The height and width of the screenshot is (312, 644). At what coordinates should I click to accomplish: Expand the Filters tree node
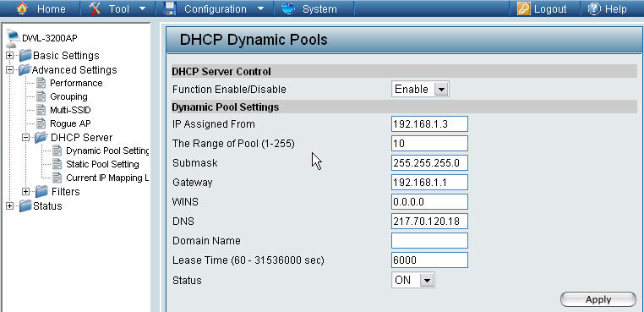click(x=26, y=192)
